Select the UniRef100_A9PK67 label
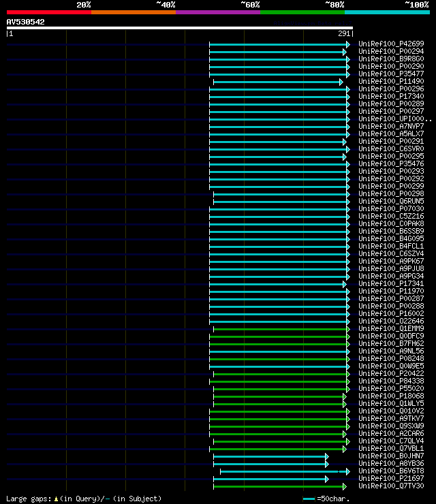The height and width of the screenshot is (504, 436). point(391,262)
